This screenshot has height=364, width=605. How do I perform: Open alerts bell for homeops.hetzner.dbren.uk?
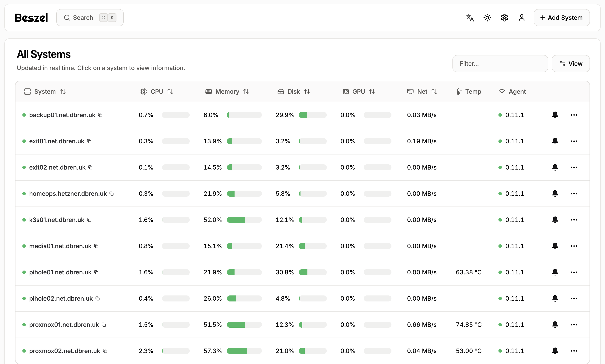(x=555, y=194)
